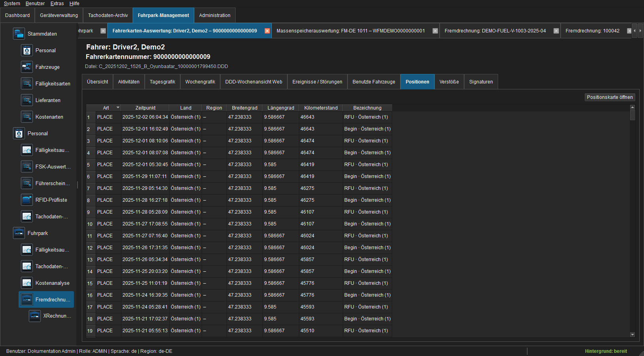The width and height of the screenshot is (644, 356).
Task: Open the Kostenanalyse chart icon
Action: tap(26, 283)
